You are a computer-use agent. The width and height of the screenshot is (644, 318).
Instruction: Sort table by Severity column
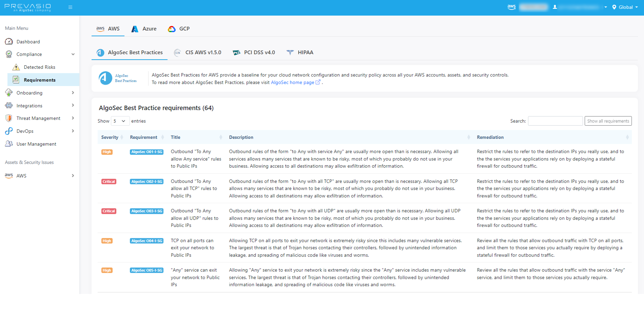tap(112, 137)
